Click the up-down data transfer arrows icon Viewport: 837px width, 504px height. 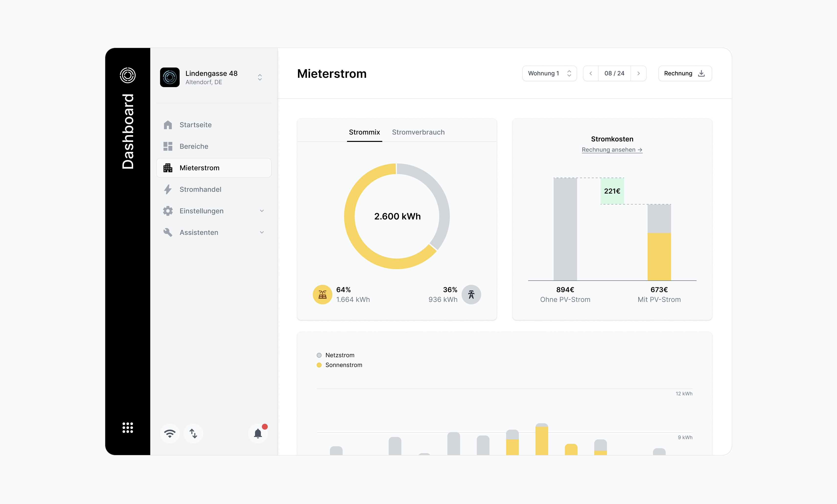pos(193,433)
